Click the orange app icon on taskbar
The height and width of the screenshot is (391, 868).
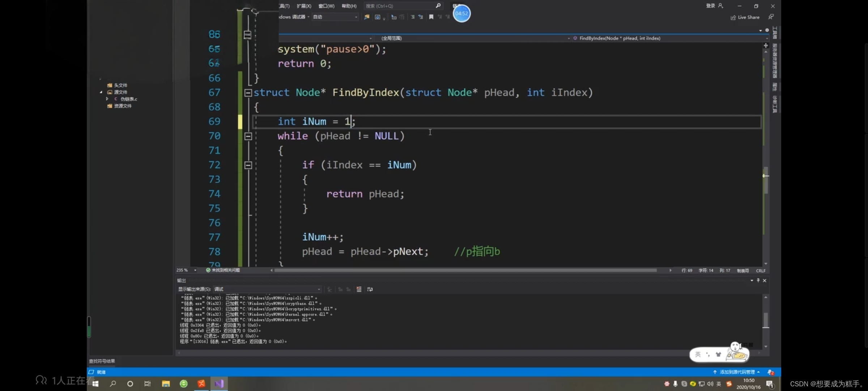(201, 384)
